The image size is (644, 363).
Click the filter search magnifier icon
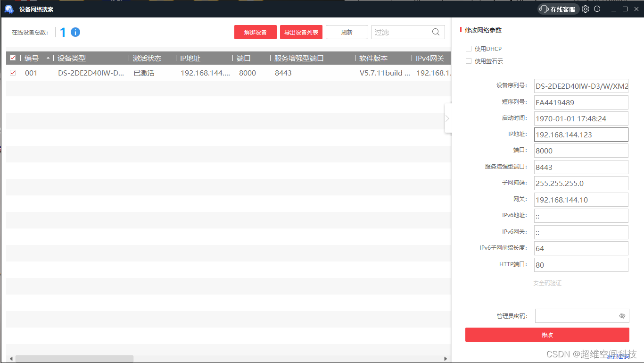tap(436, 32)
